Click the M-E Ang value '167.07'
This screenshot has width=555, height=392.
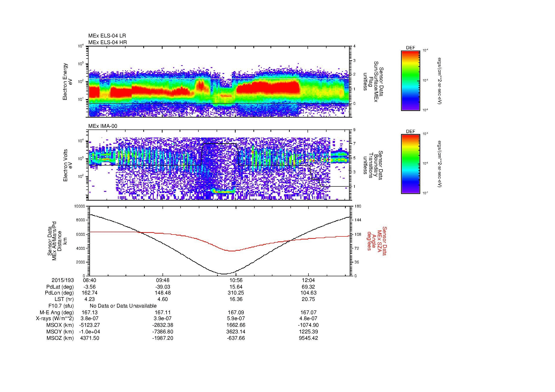(x=308, y=313)
